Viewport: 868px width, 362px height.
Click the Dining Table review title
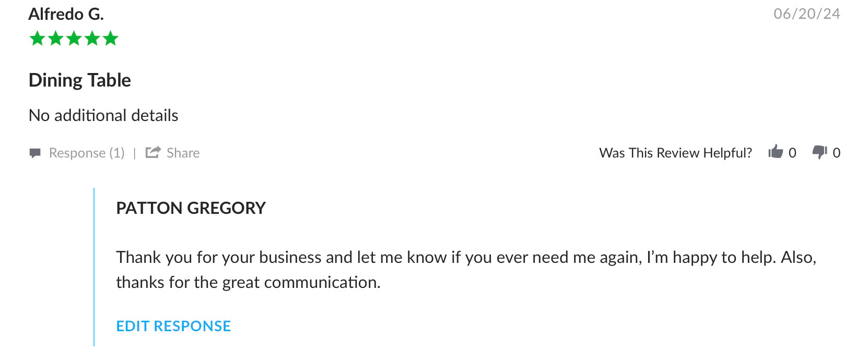click(80, 80)
